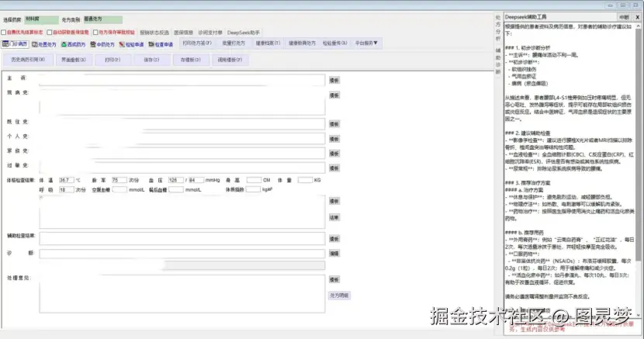644x339 pixels.
Task: Click into the 既往史 input field
Action: click(x=182, y=123)
